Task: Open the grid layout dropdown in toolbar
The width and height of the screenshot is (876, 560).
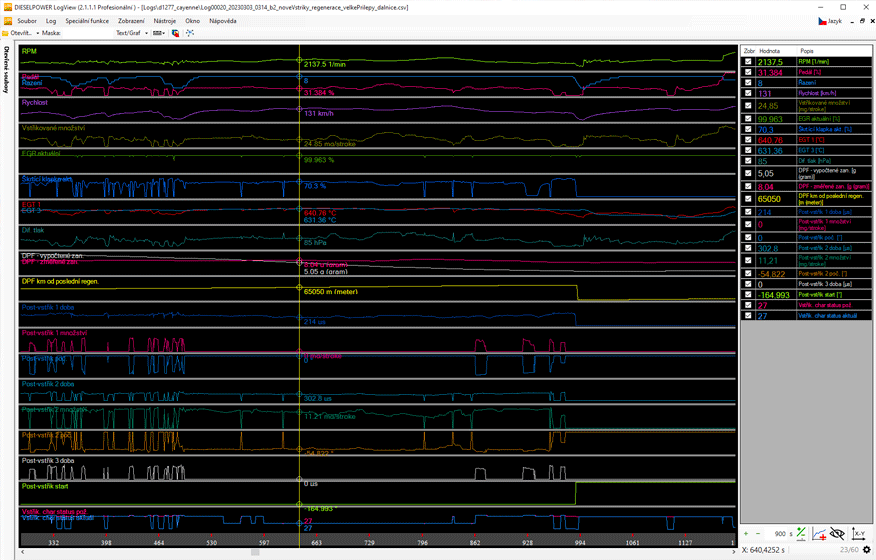Action: coord(159,33)
